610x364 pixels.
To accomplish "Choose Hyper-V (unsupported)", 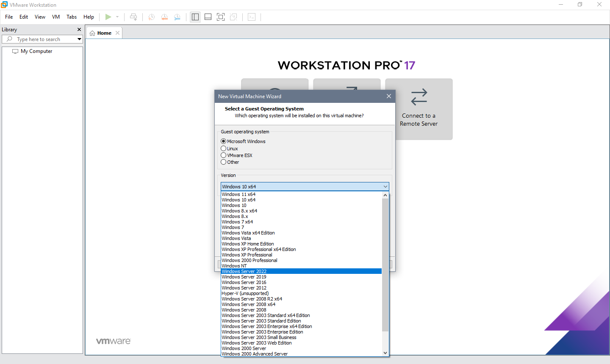I will click(x=302, y=293).
